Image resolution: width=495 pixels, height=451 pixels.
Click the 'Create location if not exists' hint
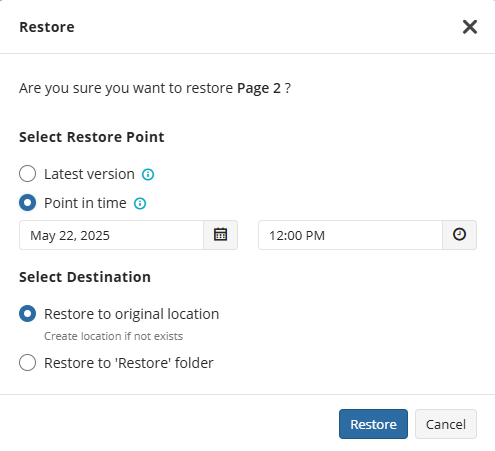pyautogui.click(x=114, y=336)
